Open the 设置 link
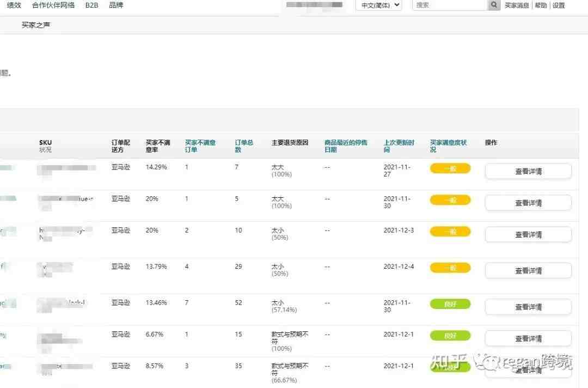 point(559,5)
